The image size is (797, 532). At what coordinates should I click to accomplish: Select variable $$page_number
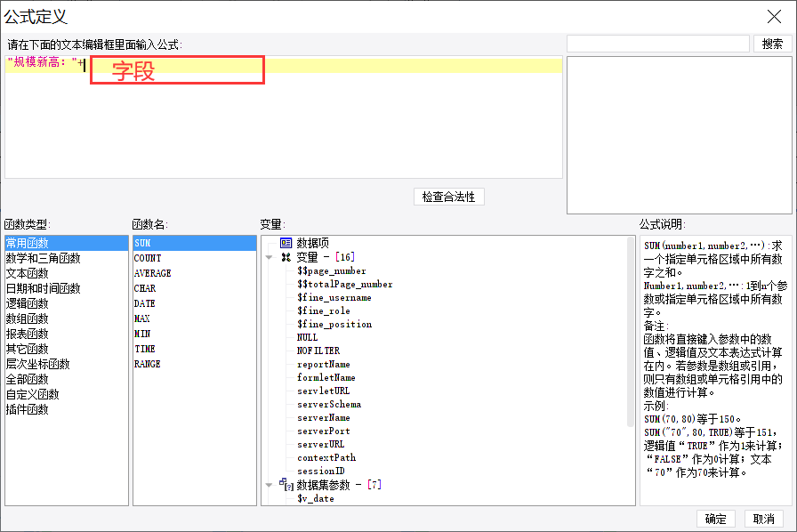point(332,271)
